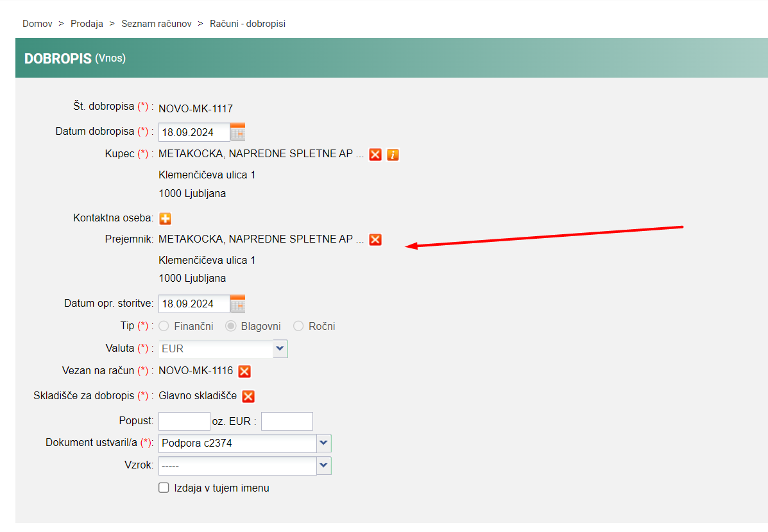768x532 pixels.
Task: Select the Blagovni type radio button
Action: pyautogui.click(x=231, y=326)
